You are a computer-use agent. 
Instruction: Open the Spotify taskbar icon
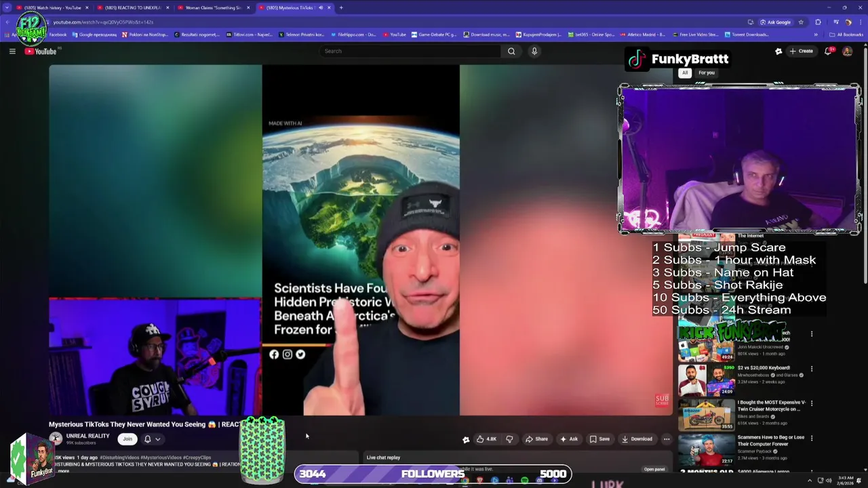pos(525,481)
